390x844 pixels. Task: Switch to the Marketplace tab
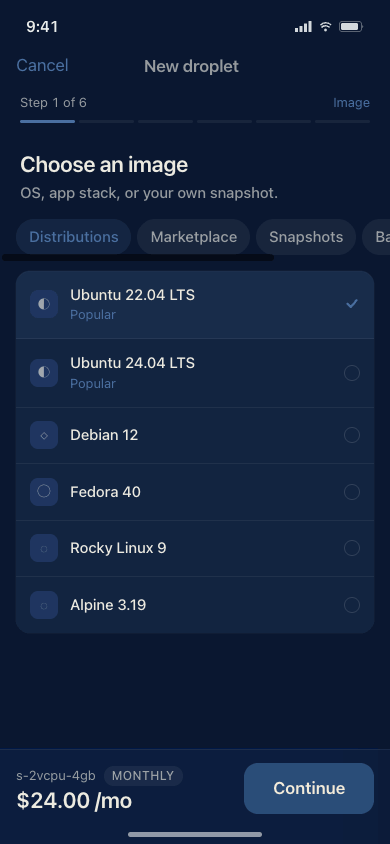(x=194, y=237)
